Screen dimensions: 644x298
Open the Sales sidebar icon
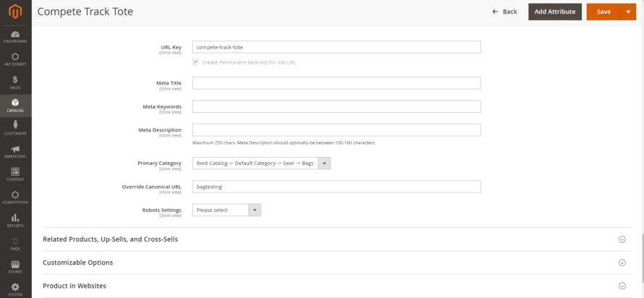15,82
